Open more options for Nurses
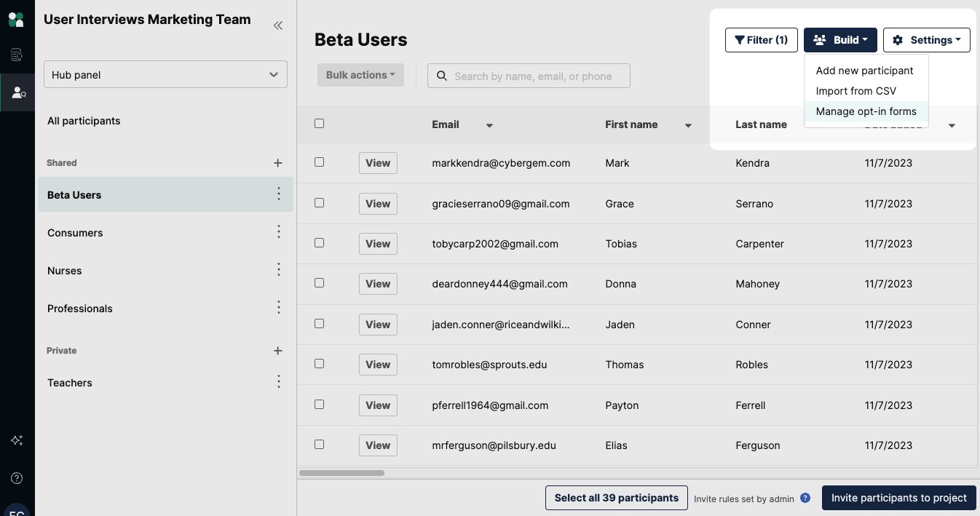Screen dimensions: 980x516 pyautogui.click(x=278, y=269)
